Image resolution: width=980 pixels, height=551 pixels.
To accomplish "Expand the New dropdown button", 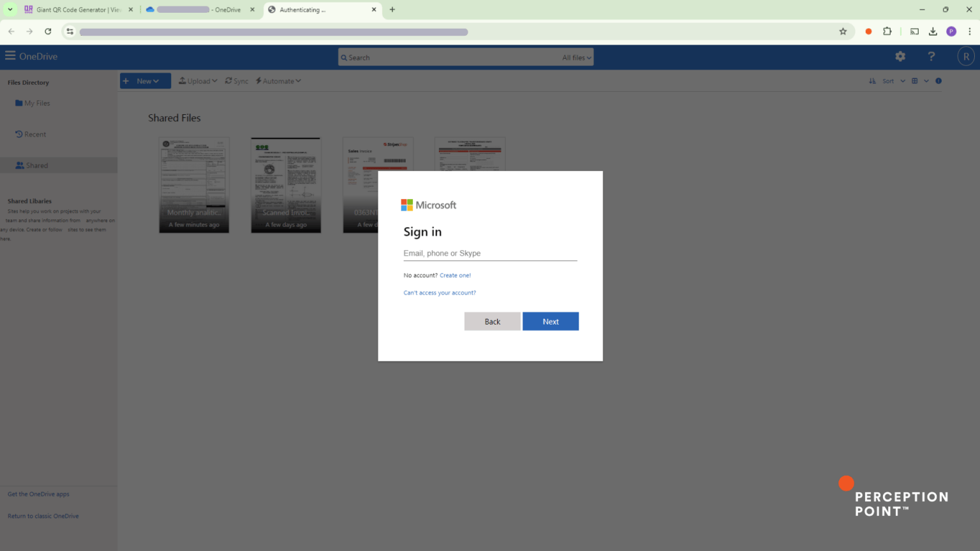I will (x=145, y=81).
